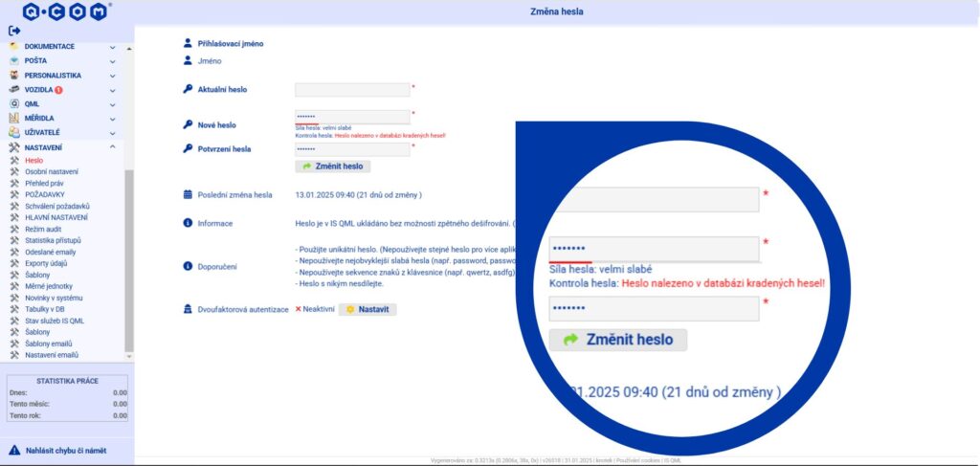Click Nahlásit chybu či námět link

coord(66,449)
